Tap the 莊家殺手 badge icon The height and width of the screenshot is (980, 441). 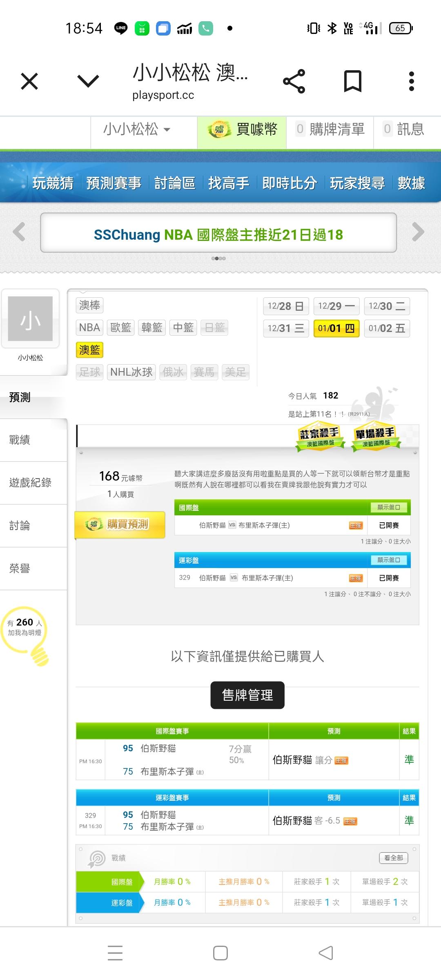coord(319,437)
